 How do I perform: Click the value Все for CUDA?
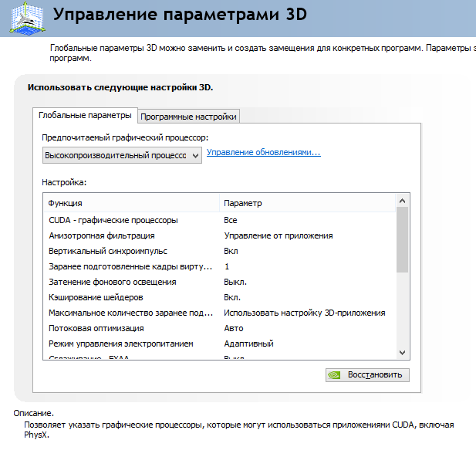[x=231, y=220]
